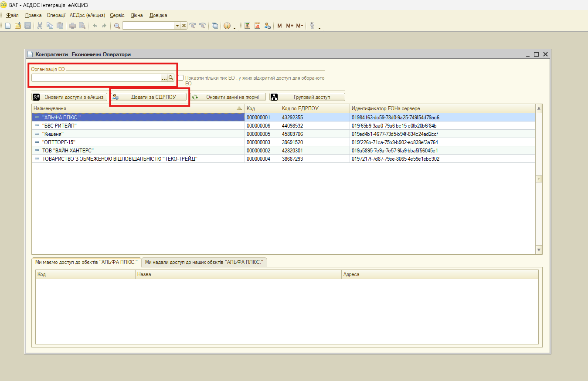
Task: Expand the dropdown arrow beside info icon
Action: click(235, 27)
